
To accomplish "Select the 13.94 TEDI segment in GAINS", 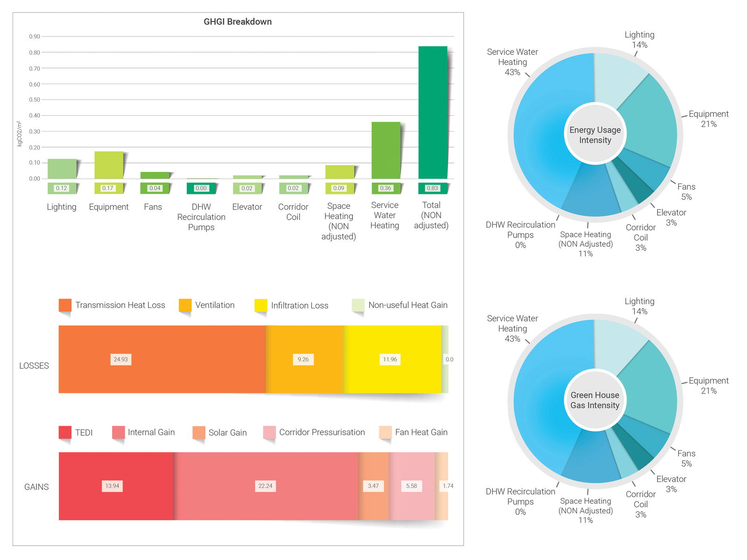I will coord(116,486).
